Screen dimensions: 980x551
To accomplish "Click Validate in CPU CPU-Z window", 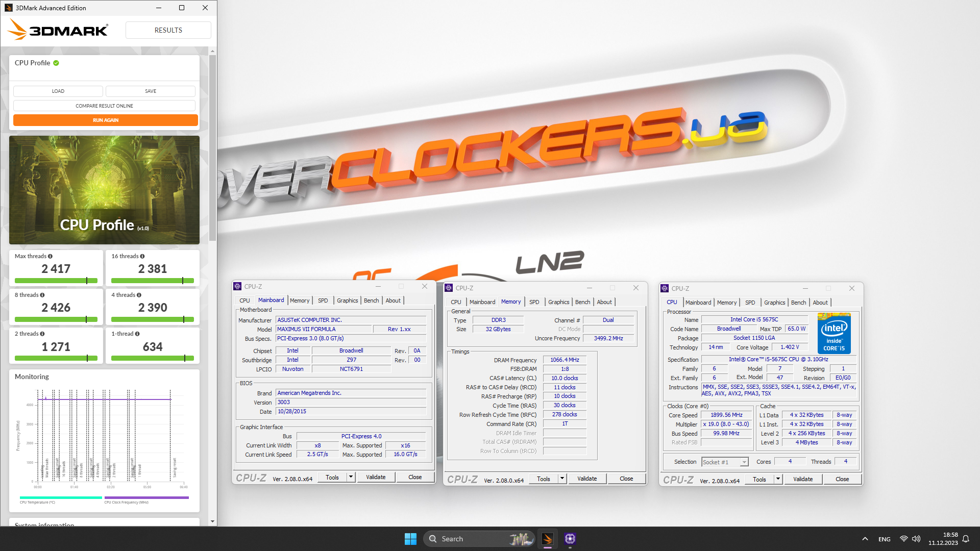I will pos(803,479).
